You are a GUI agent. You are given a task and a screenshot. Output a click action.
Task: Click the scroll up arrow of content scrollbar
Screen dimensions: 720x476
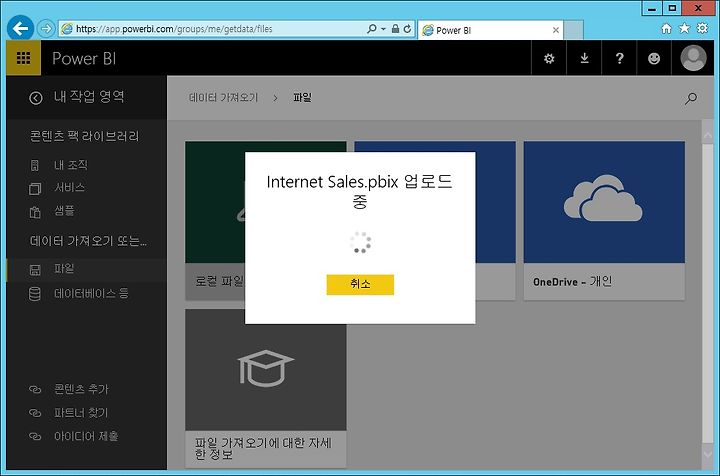(707, 133)
